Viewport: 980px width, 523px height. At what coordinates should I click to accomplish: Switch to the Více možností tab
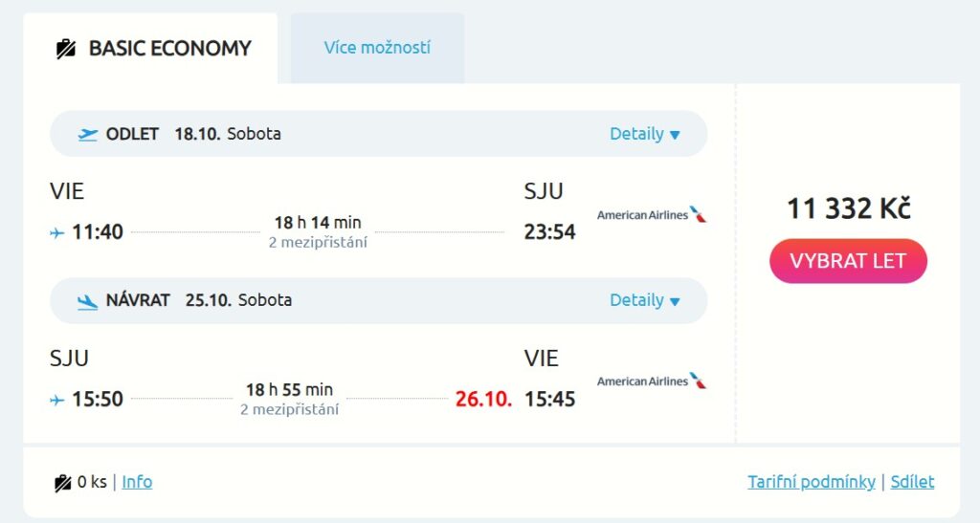pos(377,48)
